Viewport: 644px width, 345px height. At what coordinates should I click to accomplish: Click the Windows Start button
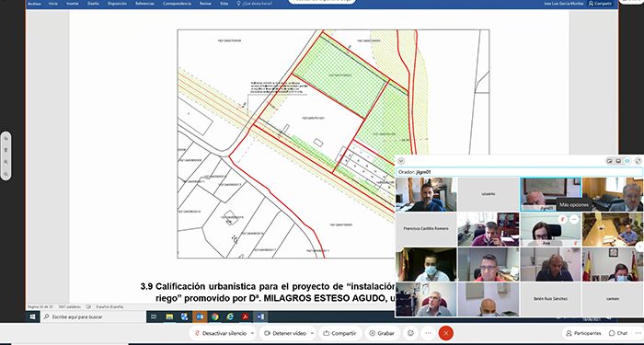33,316
